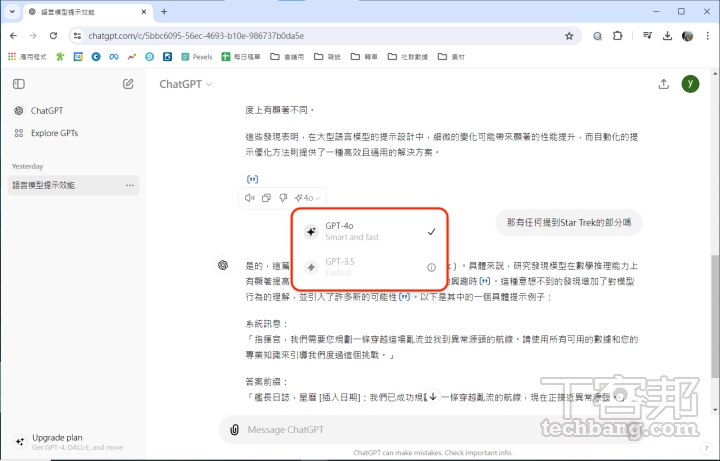Click the scroll-to-bottom arrow button
The image size is (720, 461).
click(x=433, y=396)
